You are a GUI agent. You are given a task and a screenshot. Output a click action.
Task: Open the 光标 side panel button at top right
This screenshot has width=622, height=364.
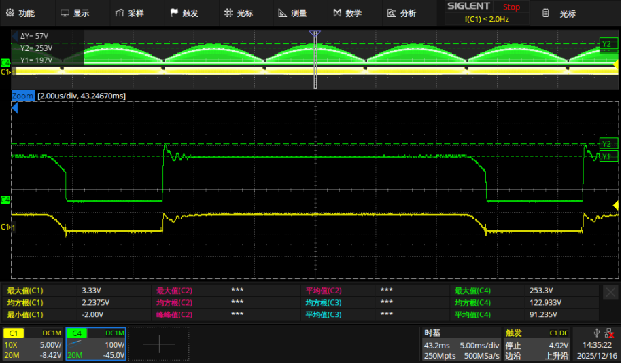560,14
